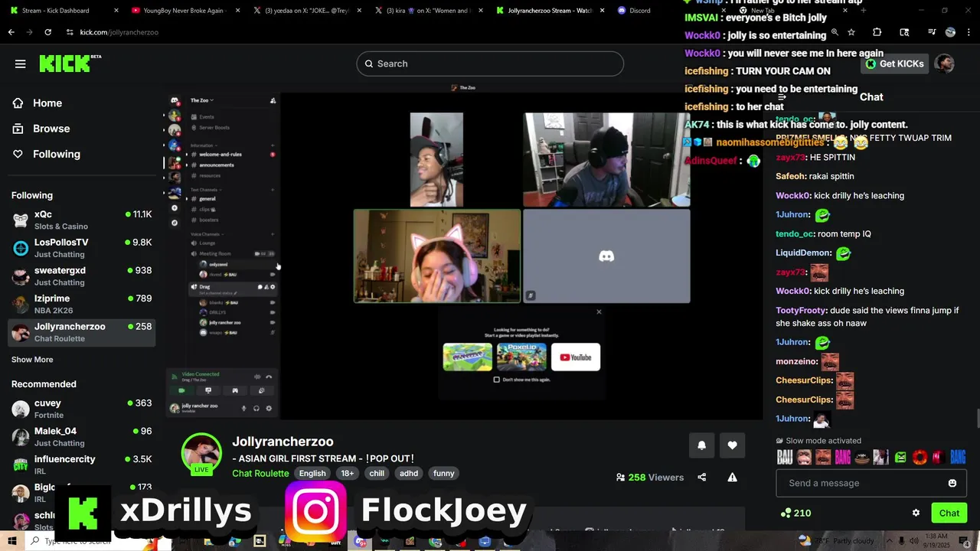
Task: Open Malek_04 recommended channel
Action: (x=82, y=437)
